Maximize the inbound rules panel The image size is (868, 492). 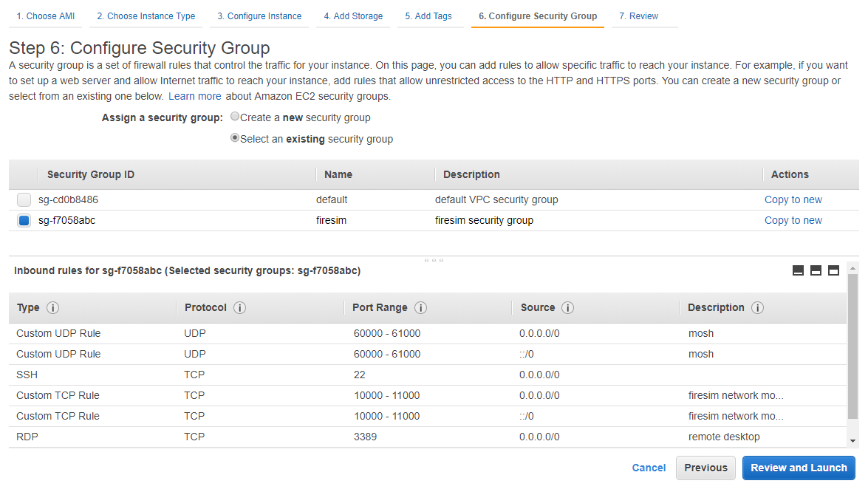834,270
